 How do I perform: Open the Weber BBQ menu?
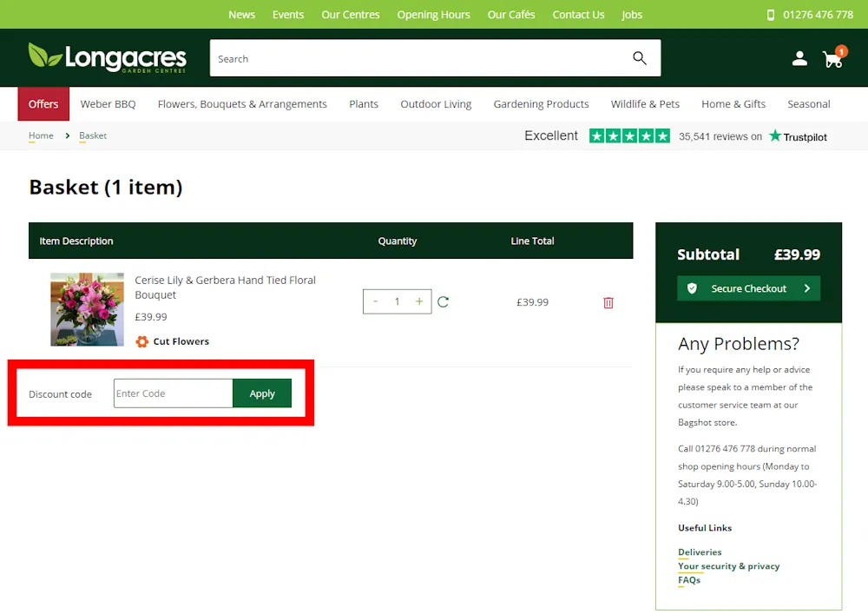pyautogui.click(x=108, y=104)
